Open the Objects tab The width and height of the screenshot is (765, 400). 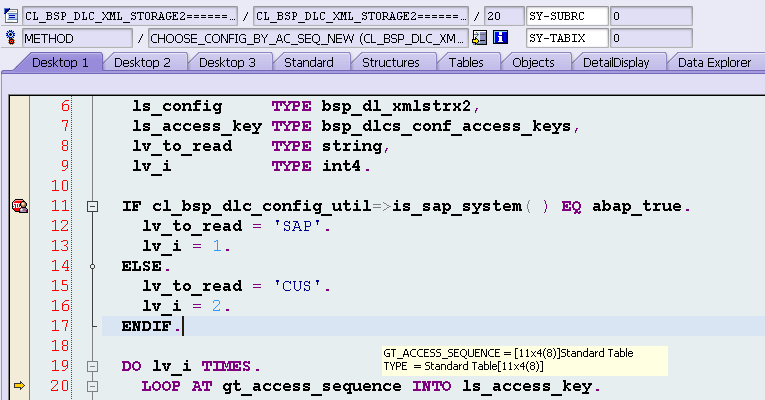coord(533,62)
